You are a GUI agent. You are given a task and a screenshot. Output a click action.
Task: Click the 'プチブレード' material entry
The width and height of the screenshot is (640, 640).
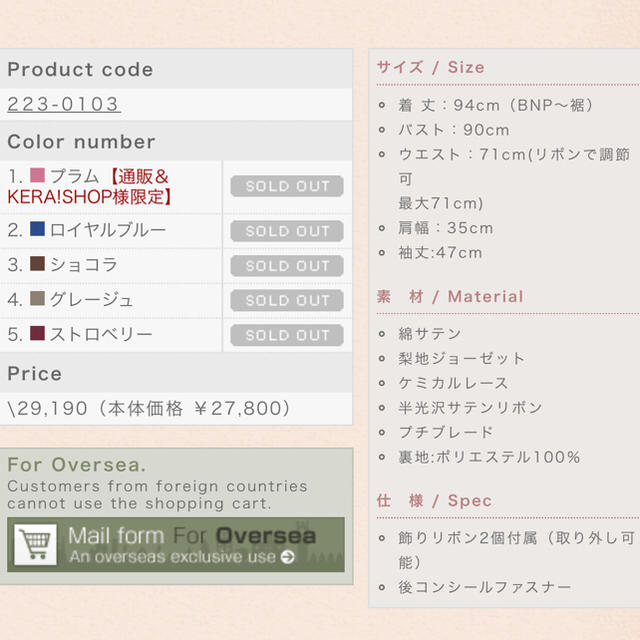pyautogui.click(x=446, y=432)
